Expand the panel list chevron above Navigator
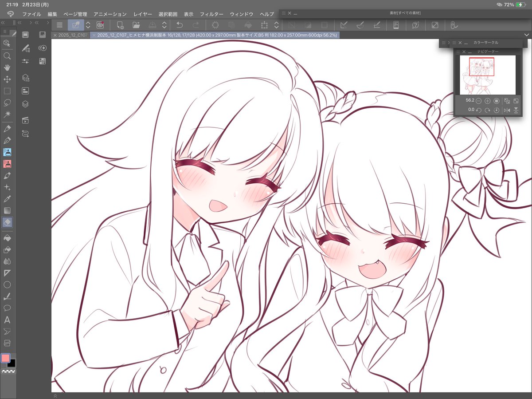The width and height of the screenshot is (532, 399). point(449,43)
